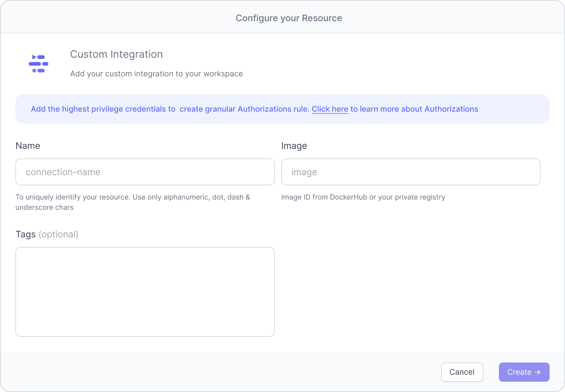Image resolution: width=565 pixels, height=392 pixels.
Task: Click 'Add your custom integration to your workspace' text
Action: [x=156, y=74]
